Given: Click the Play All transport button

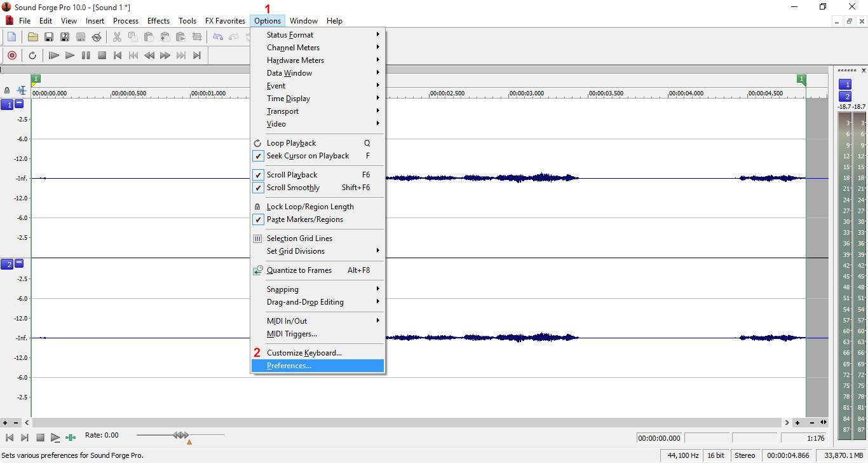Looking at the screenshot, I should 54,55.
